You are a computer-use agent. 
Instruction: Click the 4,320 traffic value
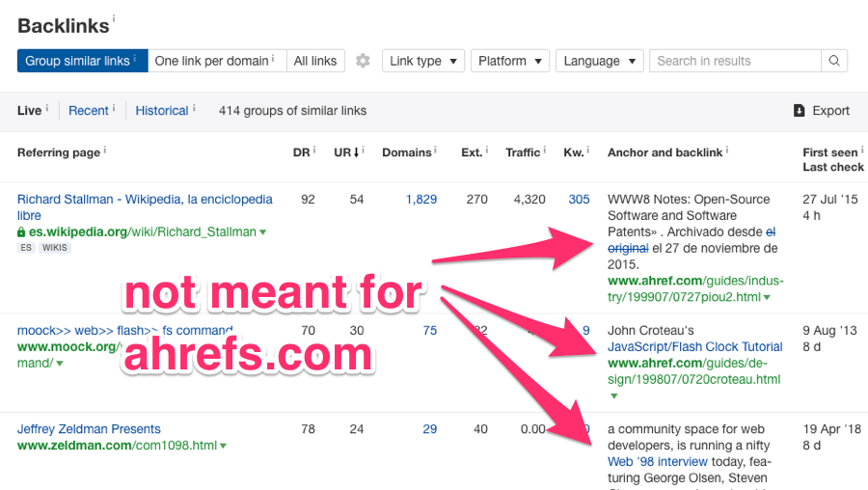coord(529,200)
